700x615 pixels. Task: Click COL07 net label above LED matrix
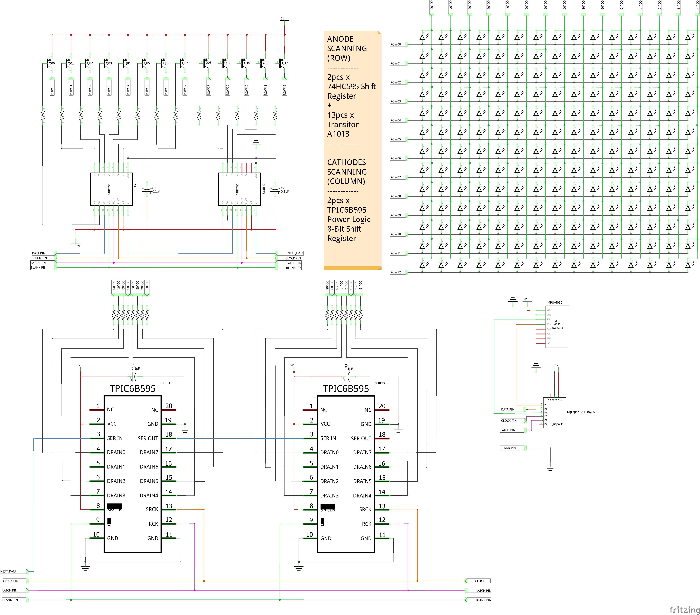564,8
